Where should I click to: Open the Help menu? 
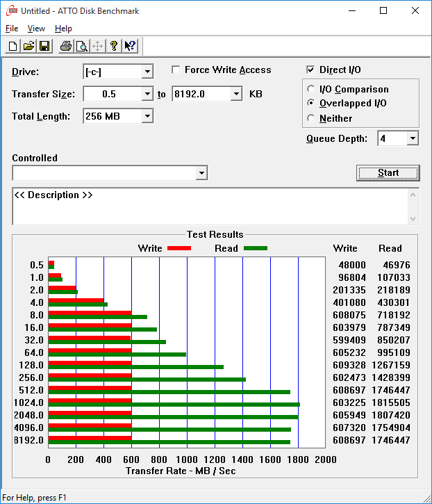tap(63, 29)
